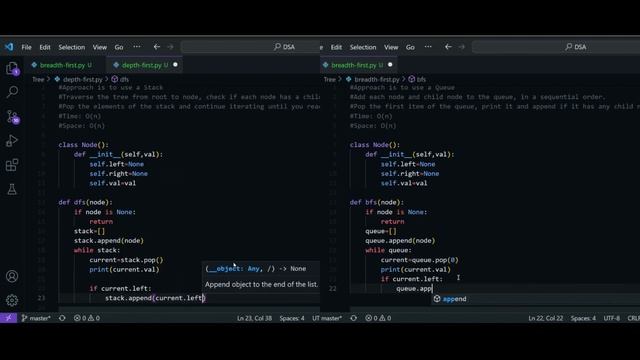The height and width of the screenshot is (360, 640).
Task: Go forward with left window's arrow
Action: click(x=170, y=47)
